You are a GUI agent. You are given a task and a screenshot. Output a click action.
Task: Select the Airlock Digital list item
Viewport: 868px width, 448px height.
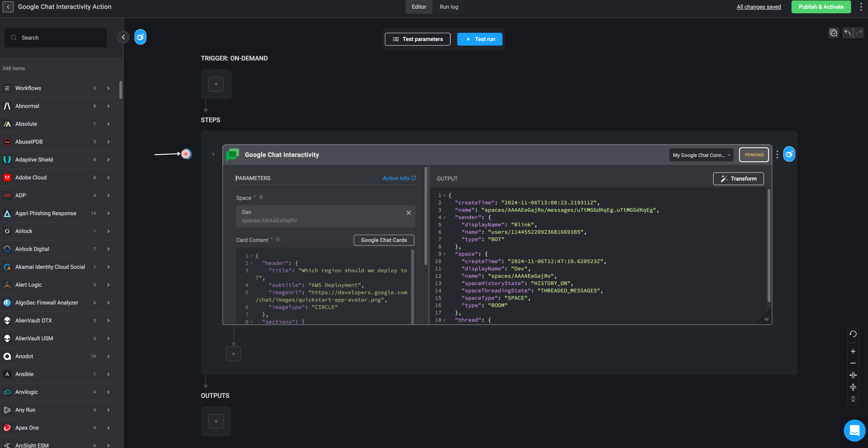pos(59,249)
